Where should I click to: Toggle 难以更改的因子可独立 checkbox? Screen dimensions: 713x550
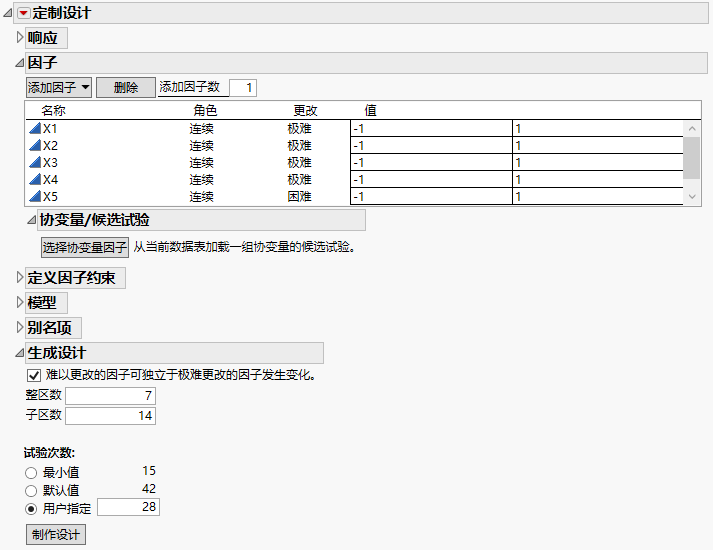click(34, 375)
